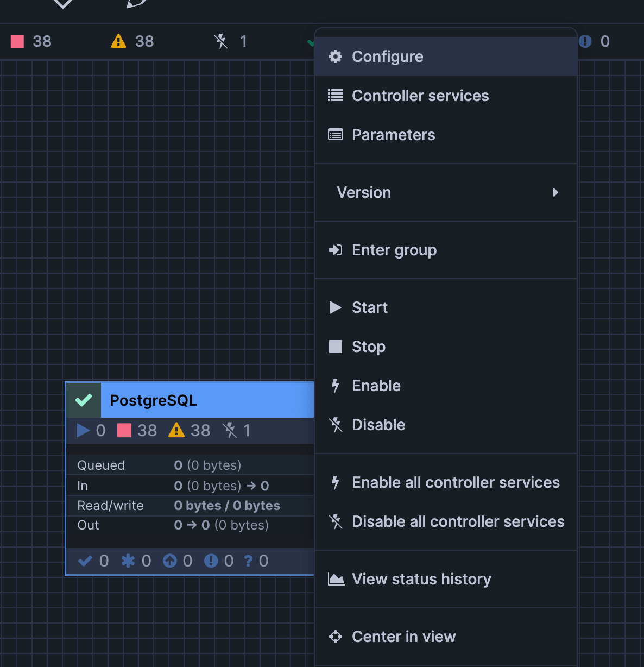
Task: Choose Enter group in context menu
Action: tap(445, 250)
